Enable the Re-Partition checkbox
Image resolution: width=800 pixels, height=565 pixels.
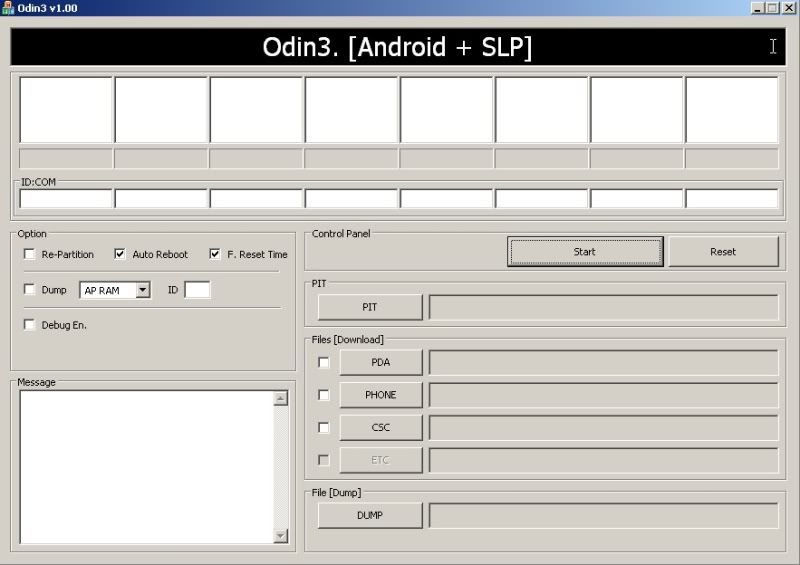point(30,254)
